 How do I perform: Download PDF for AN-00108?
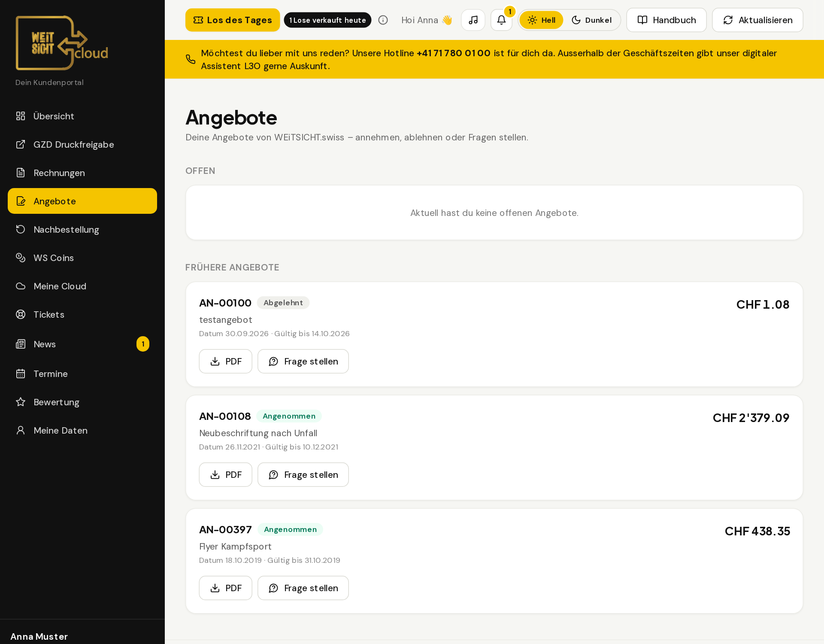(x=225, y=475)
